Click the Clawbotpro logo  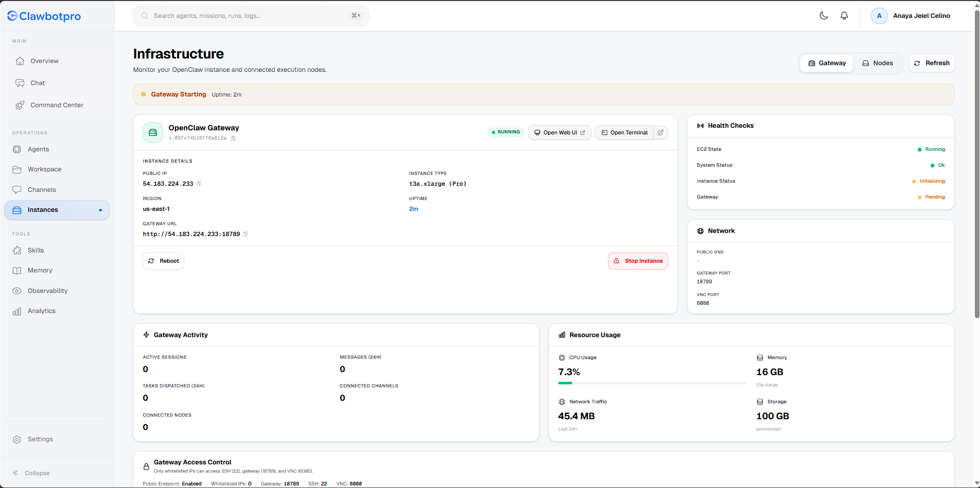(x=44, y=16)
